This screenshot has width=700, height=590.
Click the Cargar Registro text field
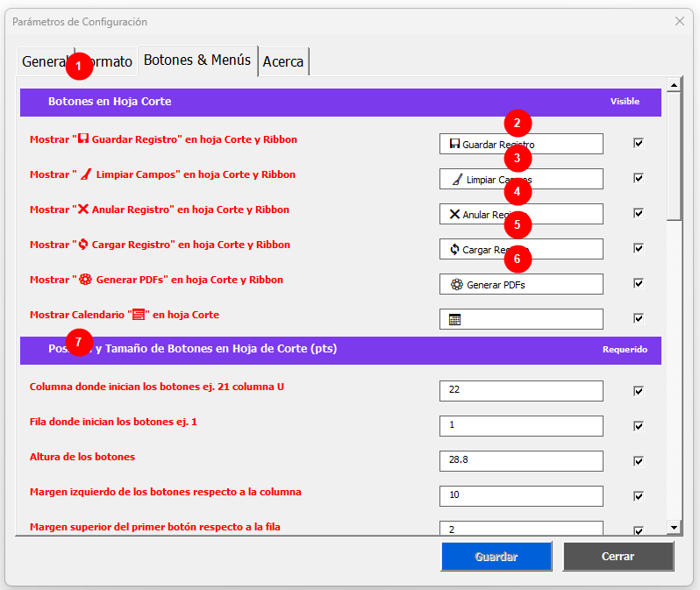[x=521, y=249]
